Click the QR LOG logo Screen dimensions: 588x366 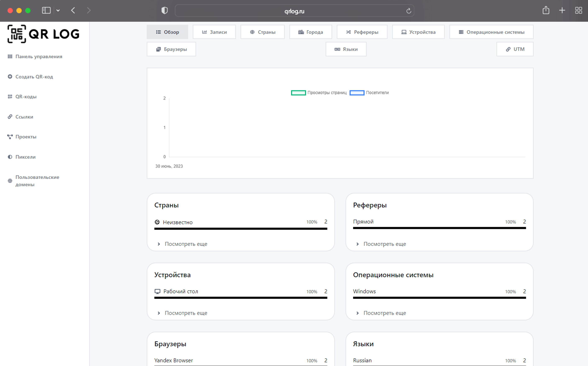pyautogui.click(x=43, y=34)
